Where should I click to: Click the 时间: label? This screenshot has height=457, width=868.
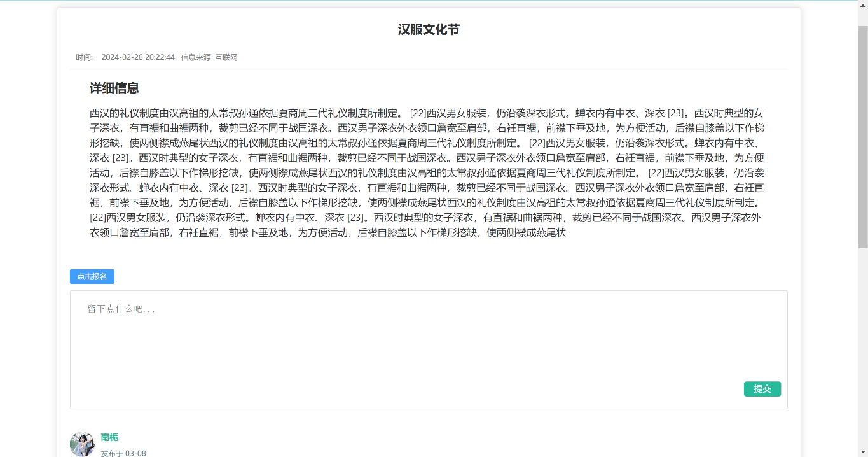(x=85, y=57)
